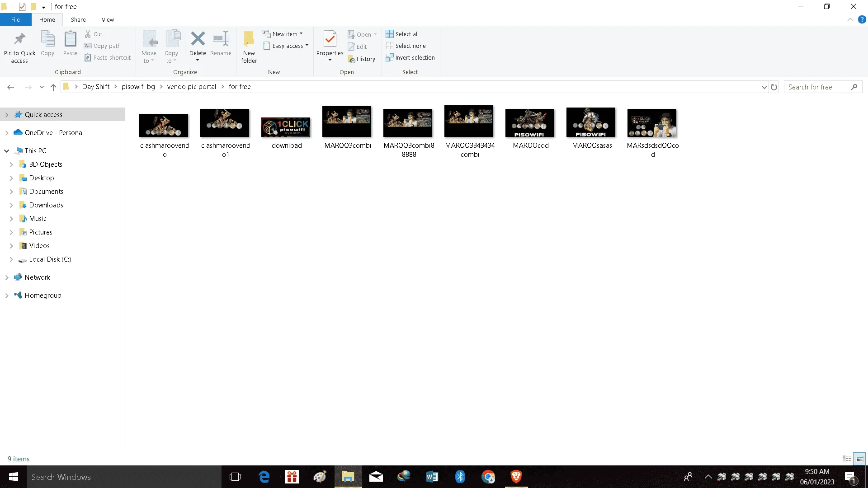Open recent locations dropdown arrow

pyautogui.click(x=42, y=87)
